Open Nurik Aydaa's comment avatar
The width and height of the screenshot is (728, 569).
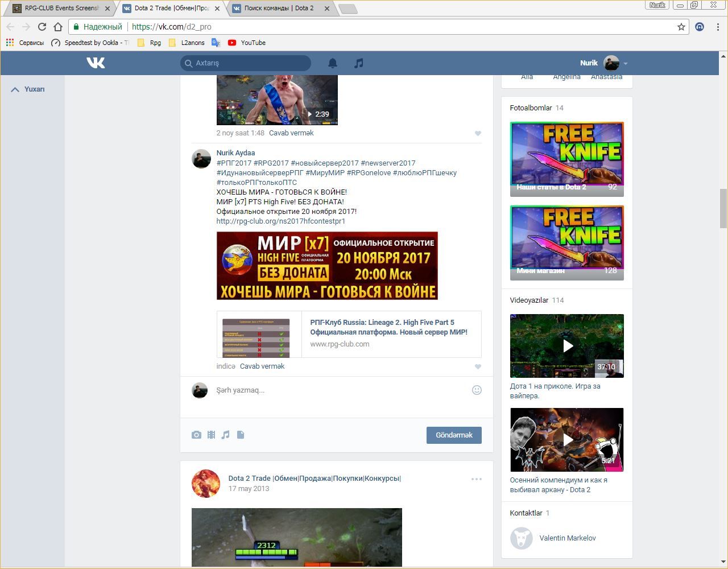click(x=201, y=159)
